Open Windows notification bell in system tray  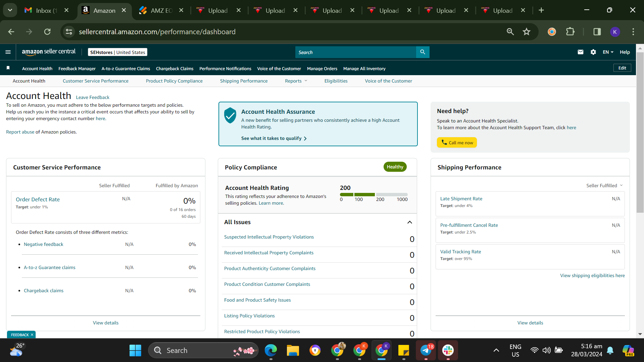[610, 351]
